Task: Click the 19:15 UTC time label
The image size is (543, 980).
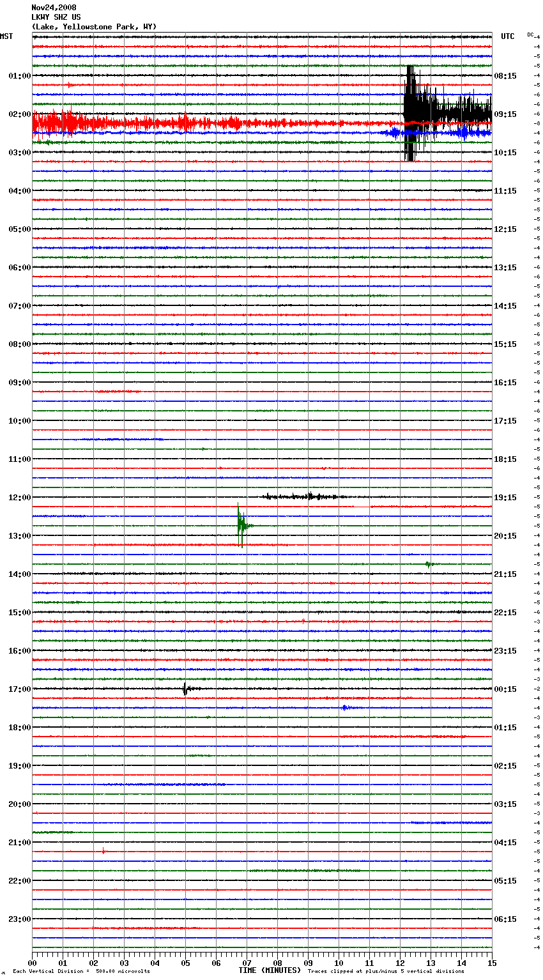Action: coord(505,498)
